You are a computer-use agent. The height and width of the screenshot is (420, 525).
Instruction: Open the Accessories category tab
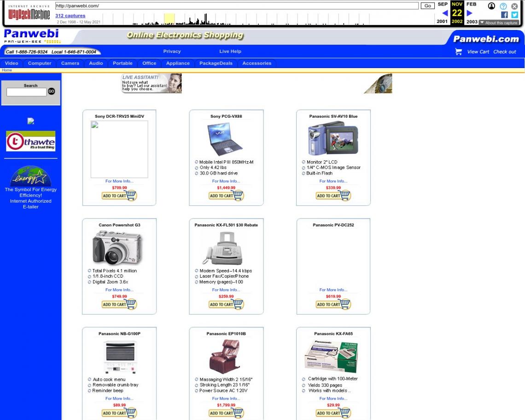tap(257, 63)
